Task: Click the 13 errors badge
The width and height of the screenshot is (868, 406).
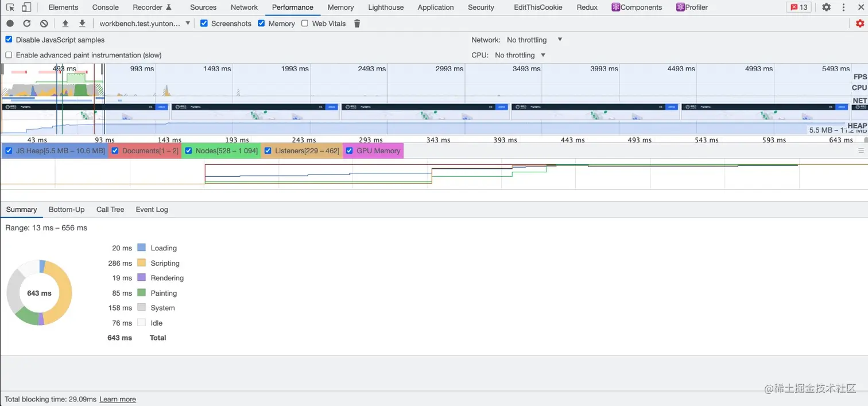Action: point(799,7)
